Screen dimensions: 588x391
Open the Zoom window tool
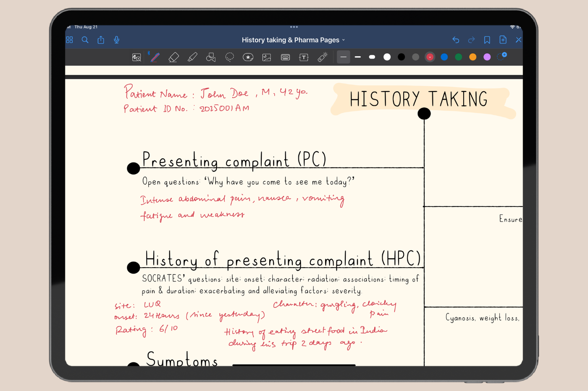coord(136,57)
